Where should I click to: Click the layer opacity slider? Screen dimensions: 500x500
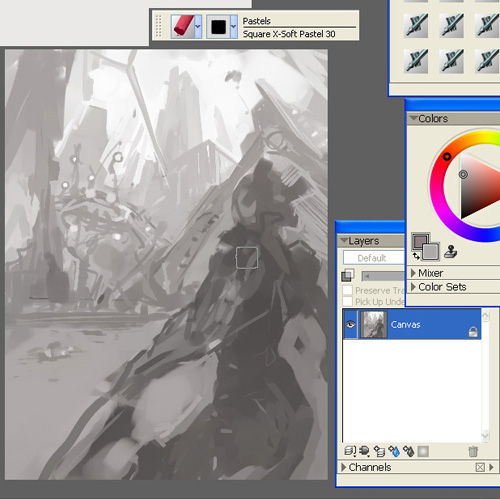[383, 276]
